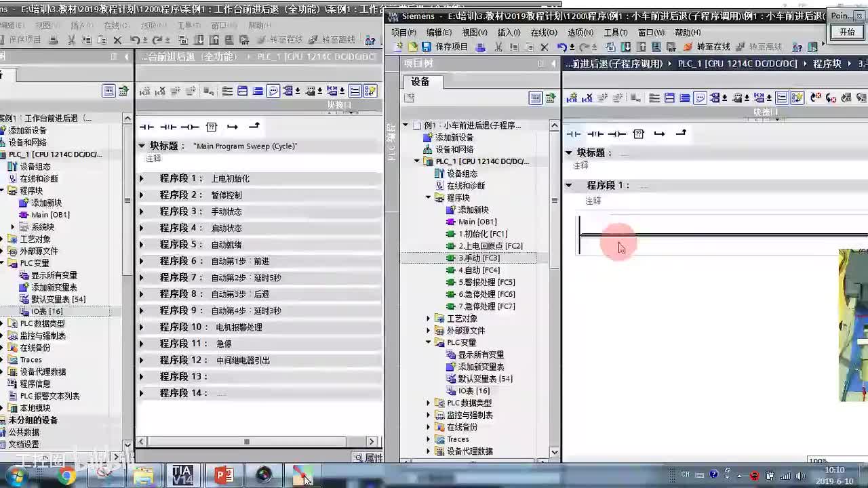Open 属性 panel in left window
The width and height of the screenshot is (868, 488).
[368, 458]
